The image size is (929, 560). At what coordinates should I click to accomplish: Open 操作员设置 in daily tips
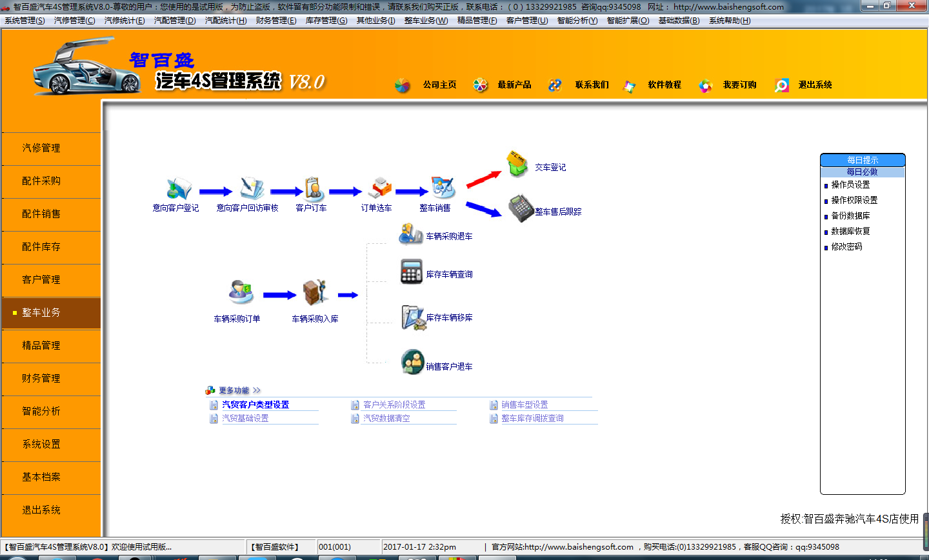(x=850, y=185)
